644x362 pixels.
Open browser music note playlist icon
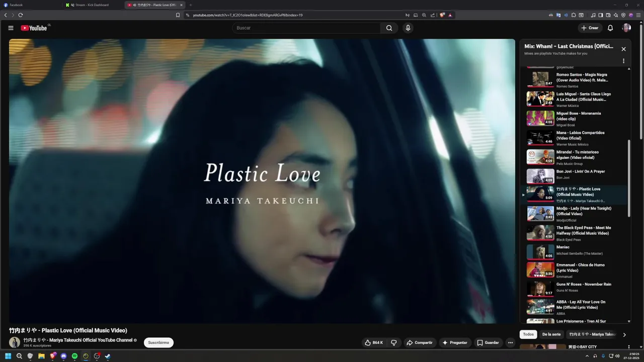coord(593,15)
